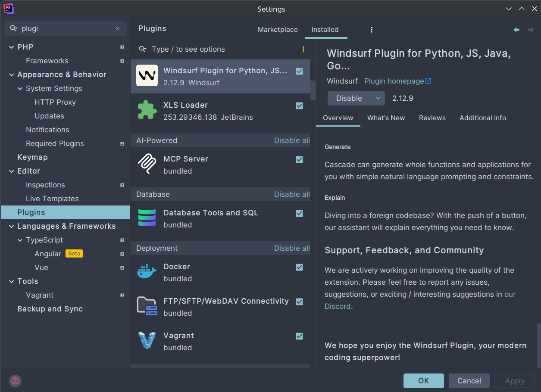Image resolution: width=541 pixels, height=392 pixels.
Task: Select Keymap in settings tree
Action: tap(32, 157)
